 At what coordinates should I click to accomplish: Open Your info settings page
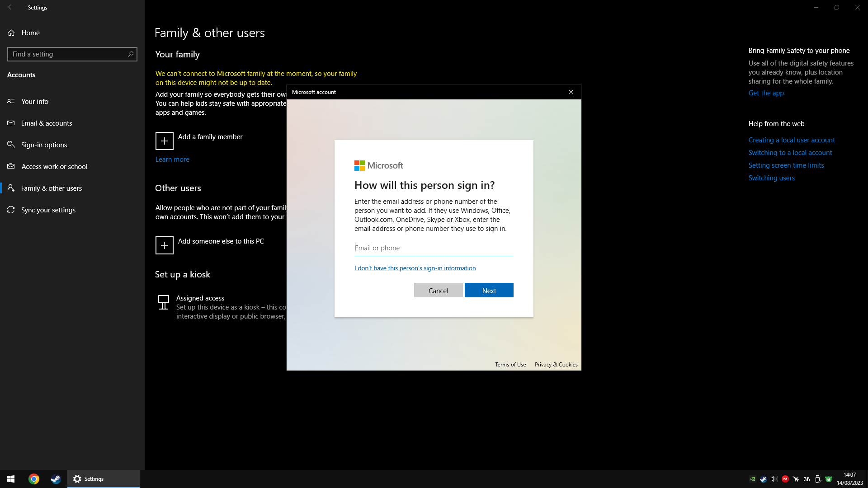pos(35,102)
